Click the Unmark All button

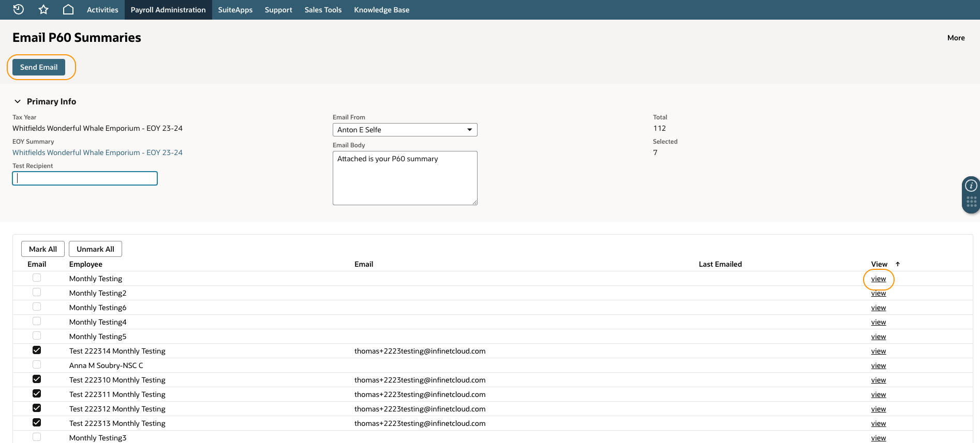[95, 249]
